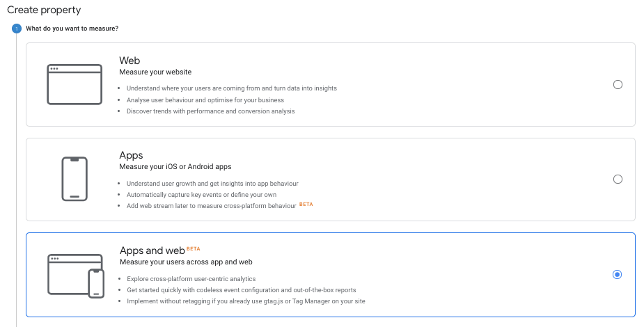
Task: Click the smartphone icon in Apps card
Action: (x=74, y=179)
